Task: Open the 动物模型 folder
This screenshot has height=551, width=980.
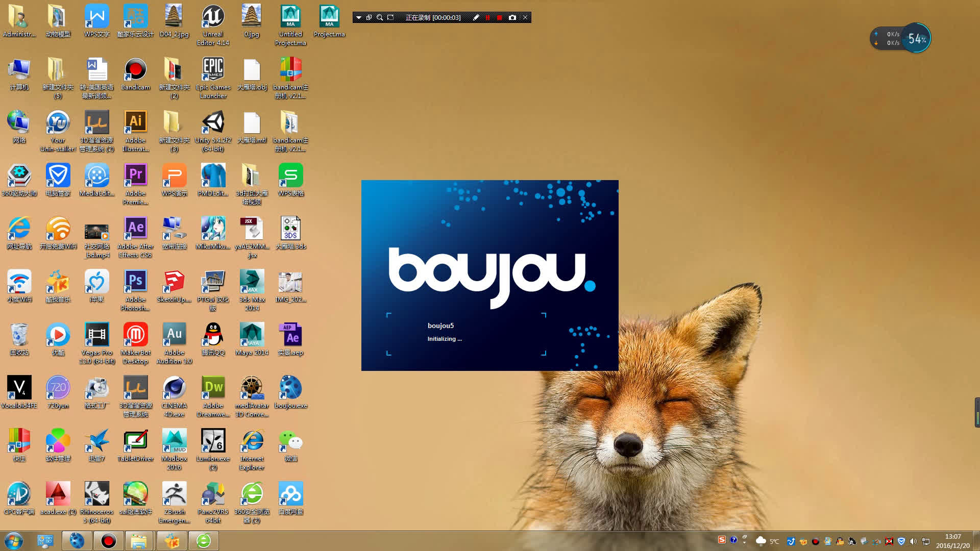Action: tap(58, 21)
